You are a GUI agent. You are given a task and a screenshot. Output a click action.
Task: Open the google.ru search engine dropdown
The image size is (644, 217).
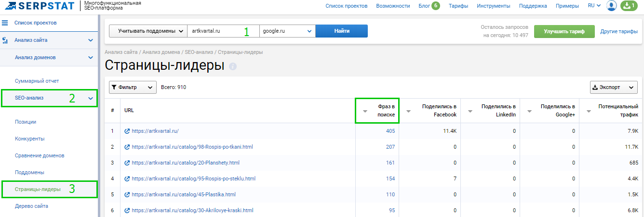pyautogui.click(x=287, y=31)
